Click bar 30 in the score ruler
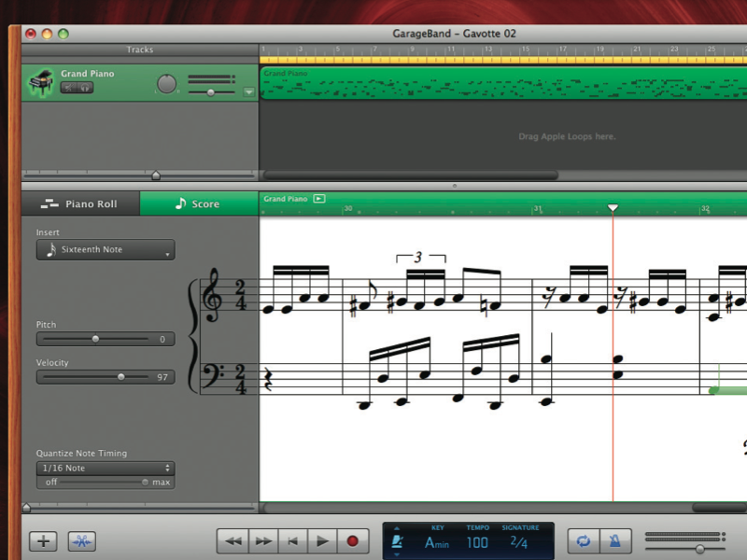Screen dimensions: 747x560 coord(348,208)
